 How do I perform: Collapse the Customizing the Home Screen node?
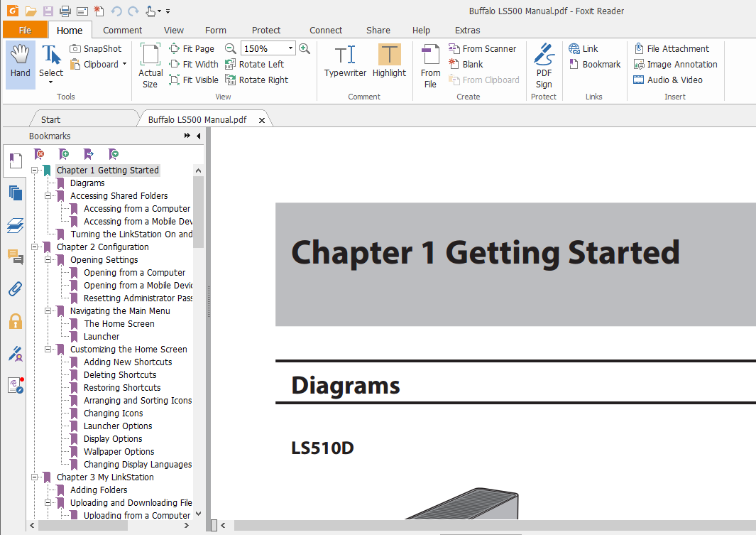48,350
